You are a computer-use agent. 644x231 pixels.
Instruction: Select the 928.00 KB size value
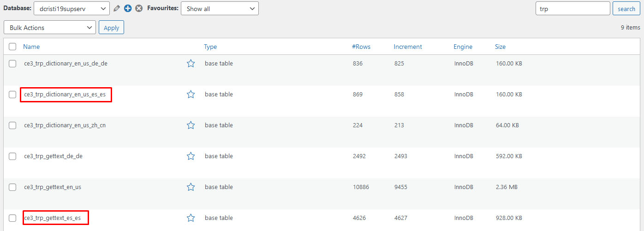pyautogui.click(x=509, y=218)
